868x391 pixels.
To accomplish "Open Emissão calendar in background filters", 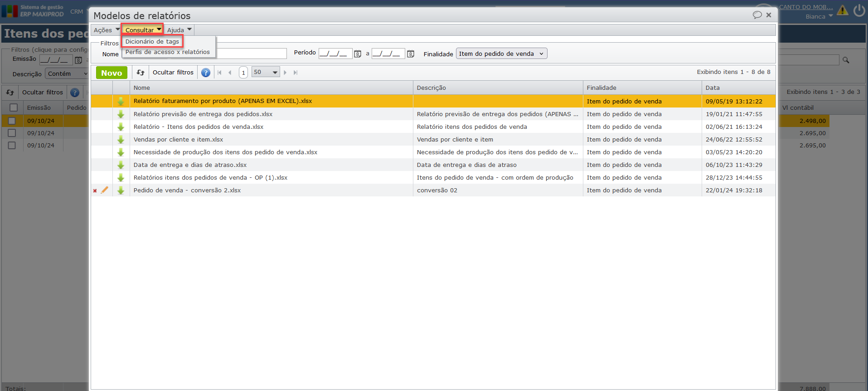I will point(78,60).
